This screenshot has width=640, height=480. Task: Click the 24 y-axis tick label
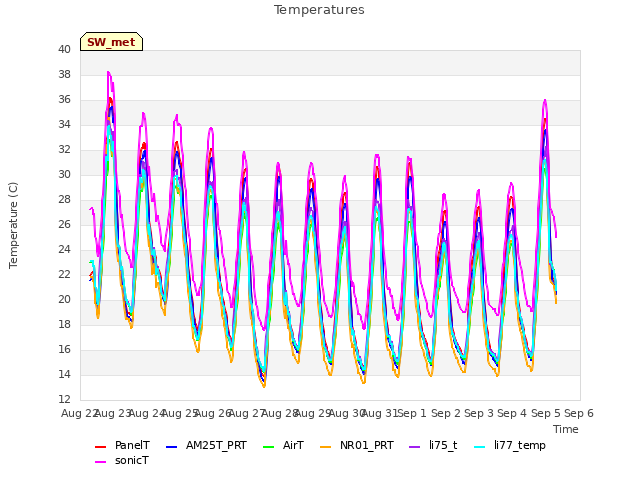(64, 249)
